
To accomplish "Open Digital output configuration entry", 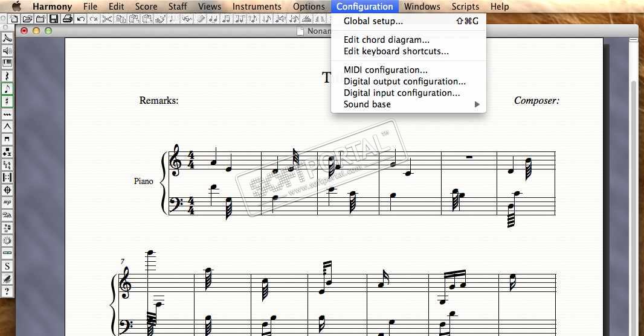I will 408,81.
